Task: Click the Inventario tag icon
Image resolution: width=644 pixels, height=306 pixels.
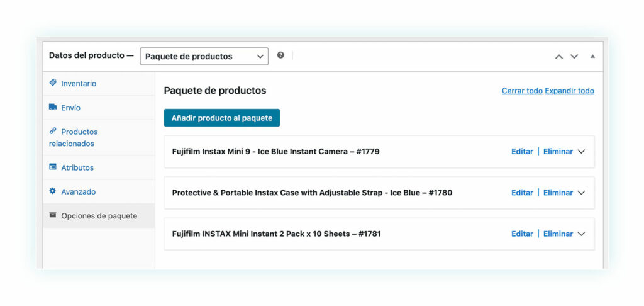Action: 53,82
